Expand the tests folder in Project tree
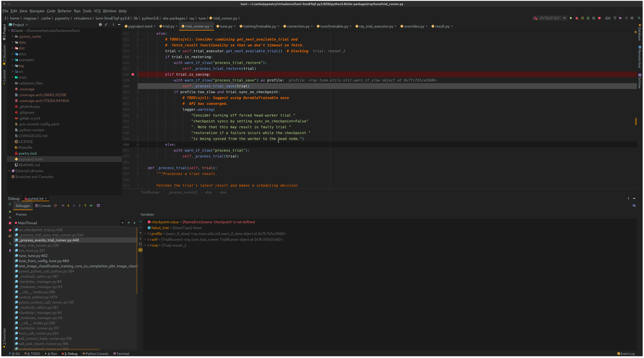The width and height of the screenshot is (644, 358). pos(13,77)
